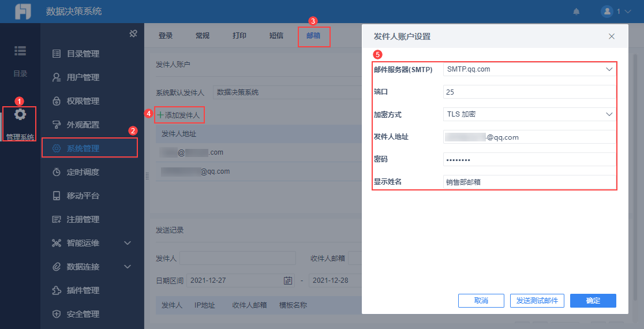Click the 外观配置 paint roller icon

coord(57,125)
